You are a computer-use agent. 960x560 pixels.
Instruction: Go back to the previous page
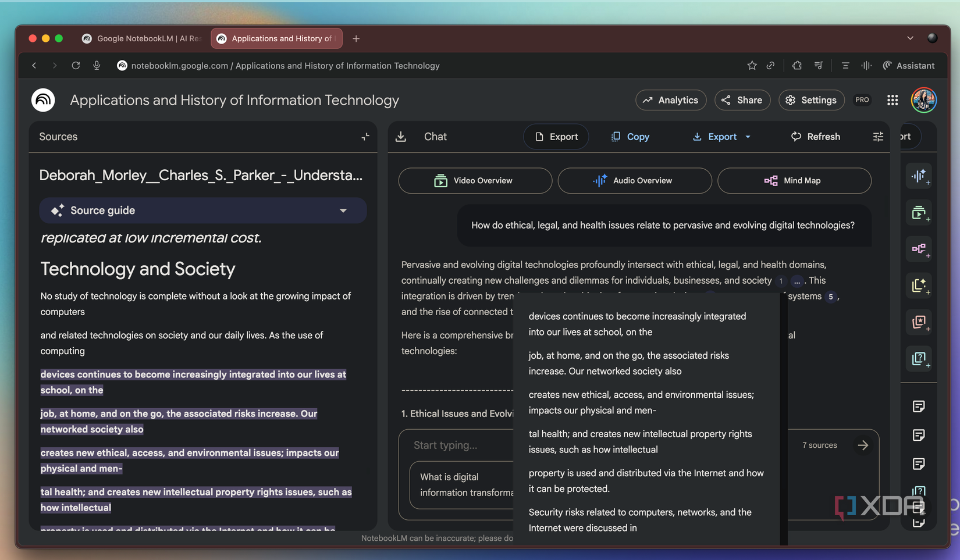coord(34,66)
